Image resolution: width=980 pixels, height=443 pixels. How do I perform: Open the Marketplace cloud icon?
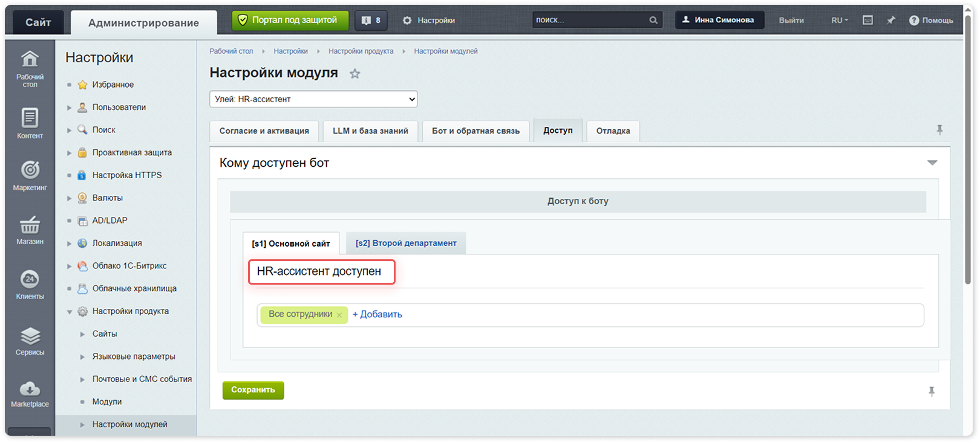point(30,388)
